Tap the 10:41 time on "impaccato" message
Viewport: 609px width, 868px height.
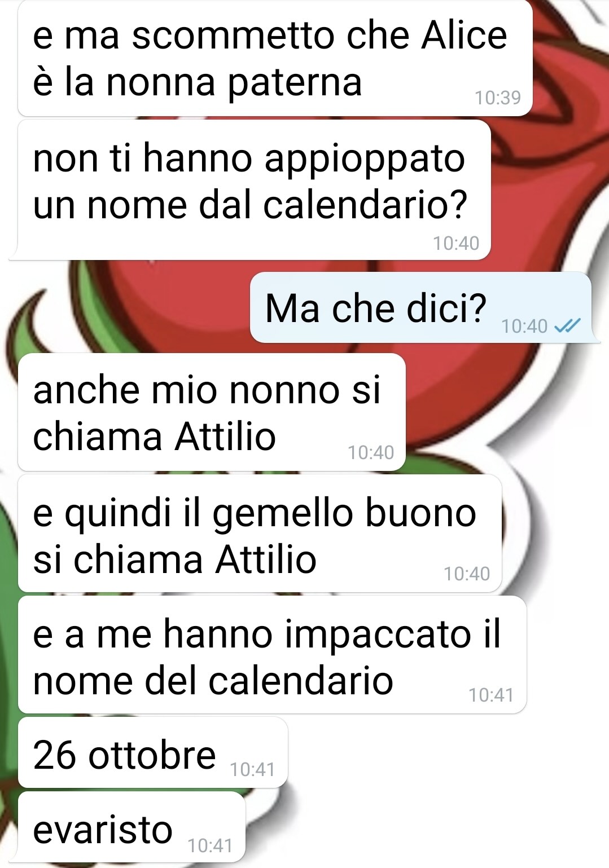click(x=491, y=695)
